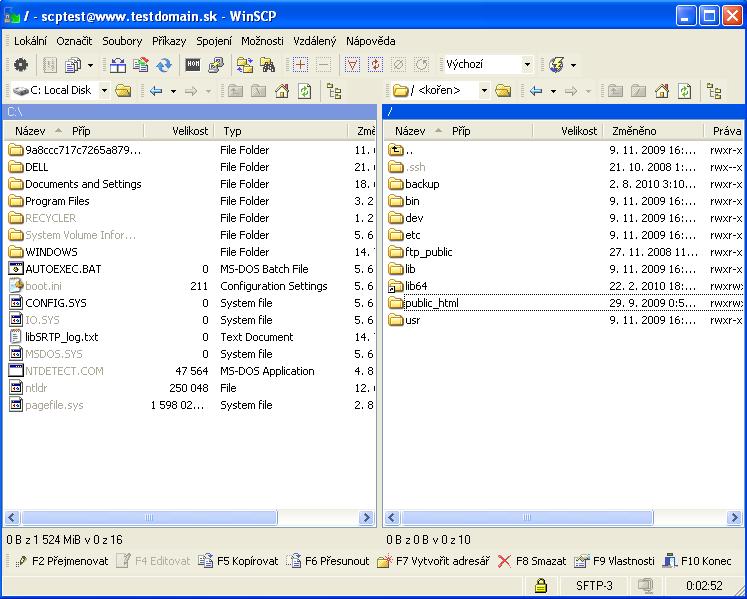Click the session globe lightning icon
Image resolution: width=747 pixels, height=599 pixels.
(556, 65)
